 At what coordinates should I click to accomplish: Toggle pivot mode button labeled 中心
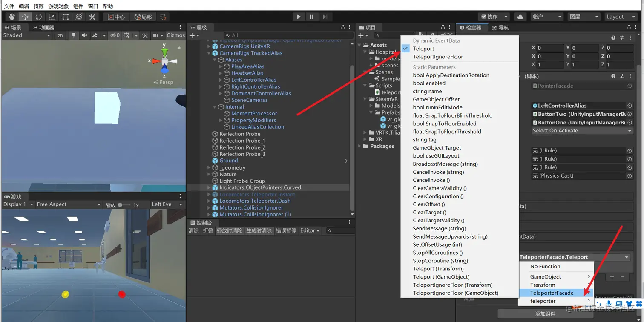click(x=116, y=17)
